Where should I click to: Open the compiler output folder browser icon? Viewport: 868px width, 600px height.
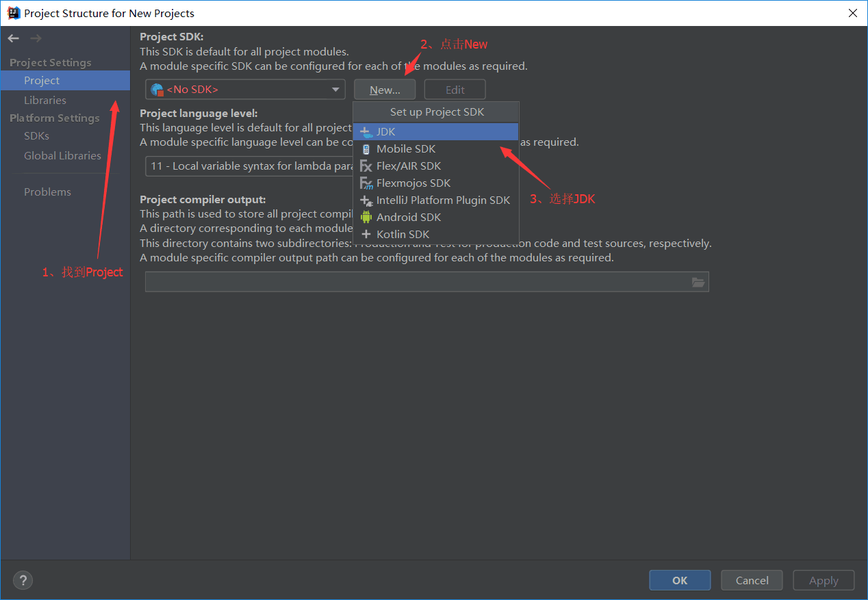click(698, 281)
